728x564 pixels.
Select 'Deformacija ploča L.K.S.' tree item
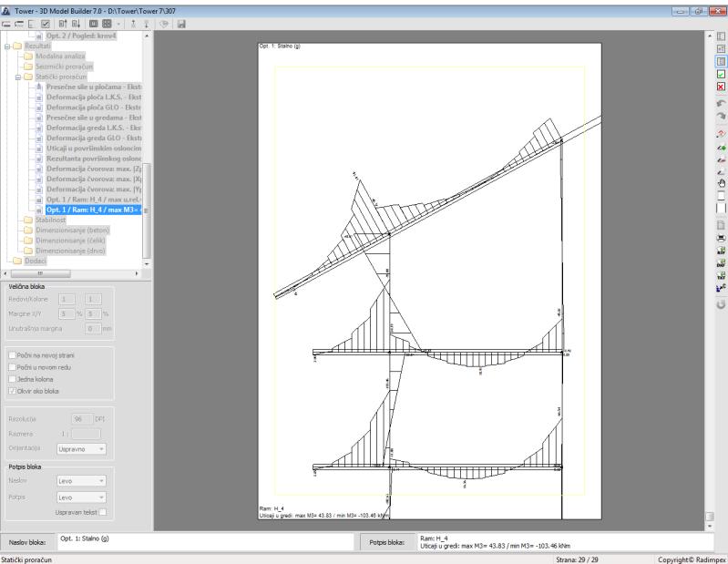(94, 97)
